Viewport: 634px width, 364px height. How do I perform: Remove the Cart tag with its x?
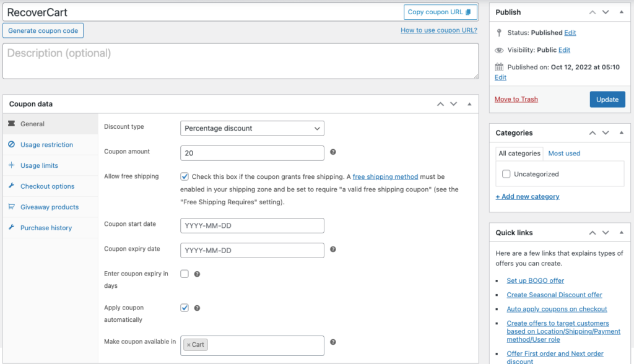(188, 345)
